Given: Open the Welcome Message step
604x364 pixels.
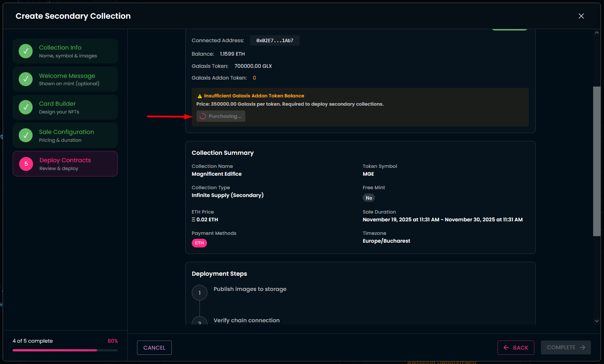Looking at the screenshot, I should [x=65, y=79].
